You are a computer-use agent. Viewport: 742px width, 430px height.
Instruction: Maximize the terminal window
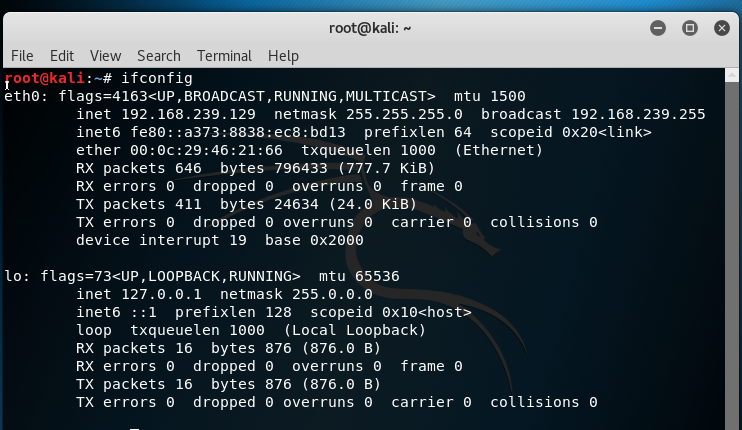690,27
